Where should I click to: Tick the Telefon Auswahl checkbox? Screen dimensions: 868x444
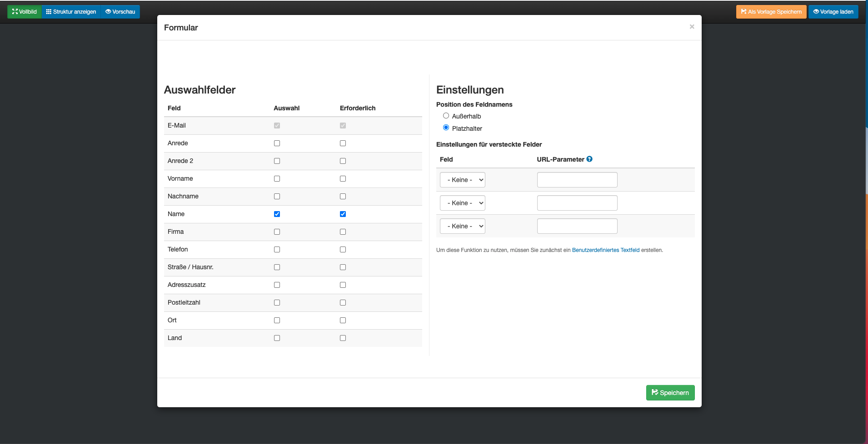[x=277, y=250]
